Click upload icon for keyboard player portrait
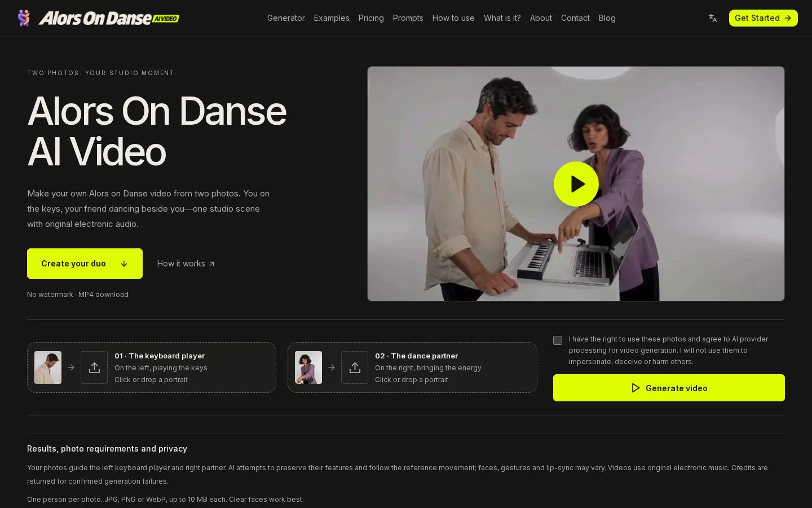 tap(94, 367)
